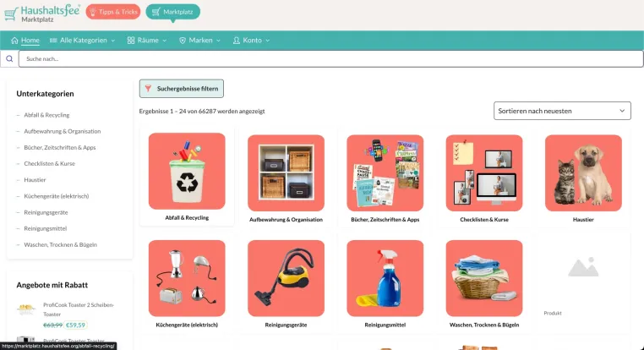The width and height of the screenshot is (644, 350).
Task: Expand the Alle Kategorien dropdown menu
Action: (82, 41)
